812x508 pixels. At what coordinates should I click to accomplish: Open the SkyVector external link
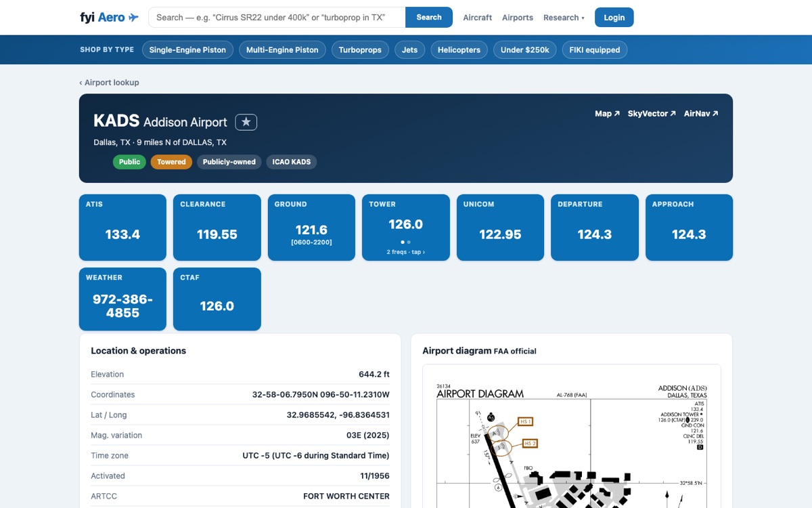click(x=652, y=114)
